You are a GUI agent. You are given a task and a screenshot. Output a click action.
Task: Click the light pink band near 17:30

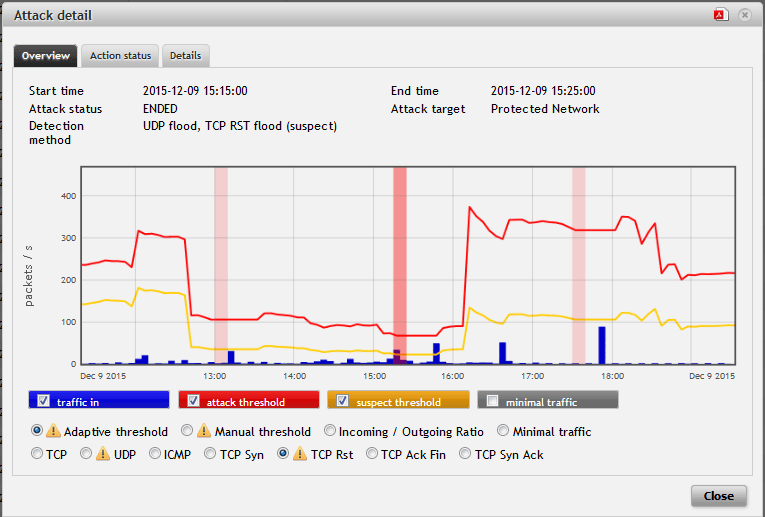point(579,265)
